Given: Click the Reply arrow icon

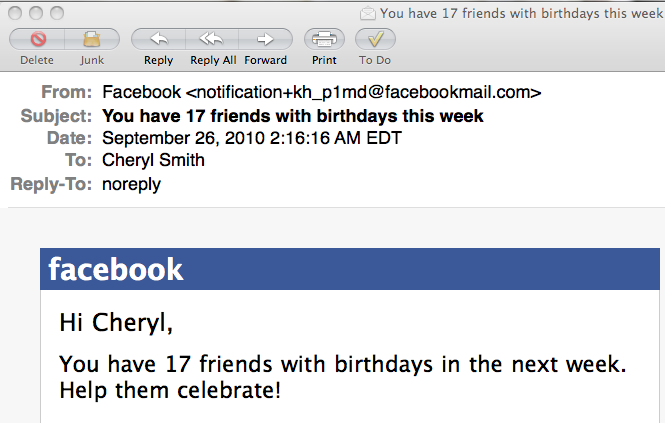Looking at the screenshot, I should tap(158, 40).
